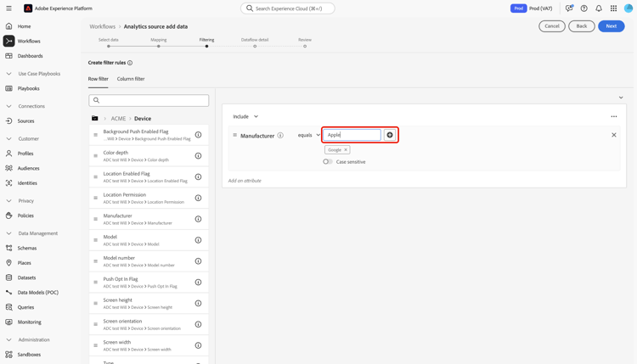Click info icon for Screen orientation
The height and width of the screenshot is (364, 637).
coord(198,324)
